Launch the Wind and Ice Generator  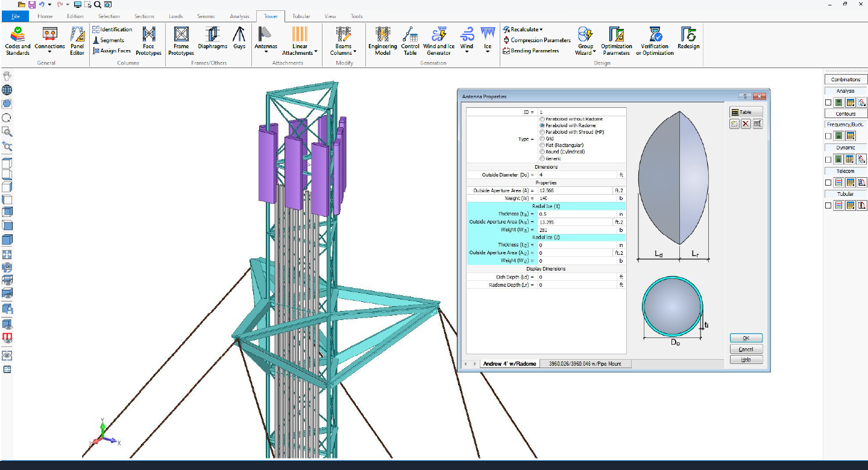(438, 40)
